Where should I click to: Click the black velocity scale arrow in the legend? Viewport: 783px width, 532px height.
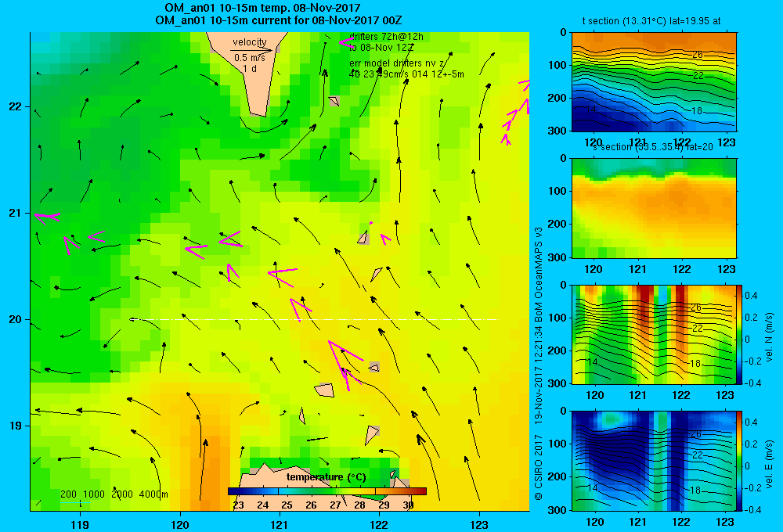coord(251,50)
